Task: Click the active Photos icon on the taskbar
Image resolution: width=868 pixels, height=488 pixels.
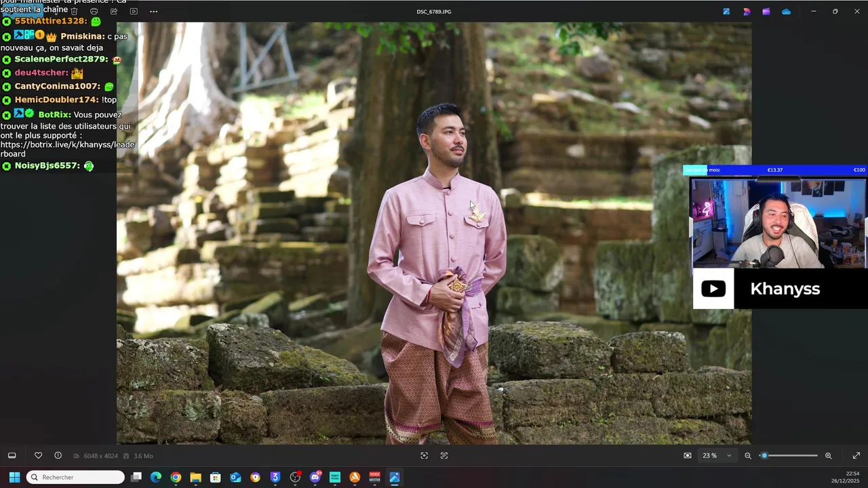Action: coord(395,477)
